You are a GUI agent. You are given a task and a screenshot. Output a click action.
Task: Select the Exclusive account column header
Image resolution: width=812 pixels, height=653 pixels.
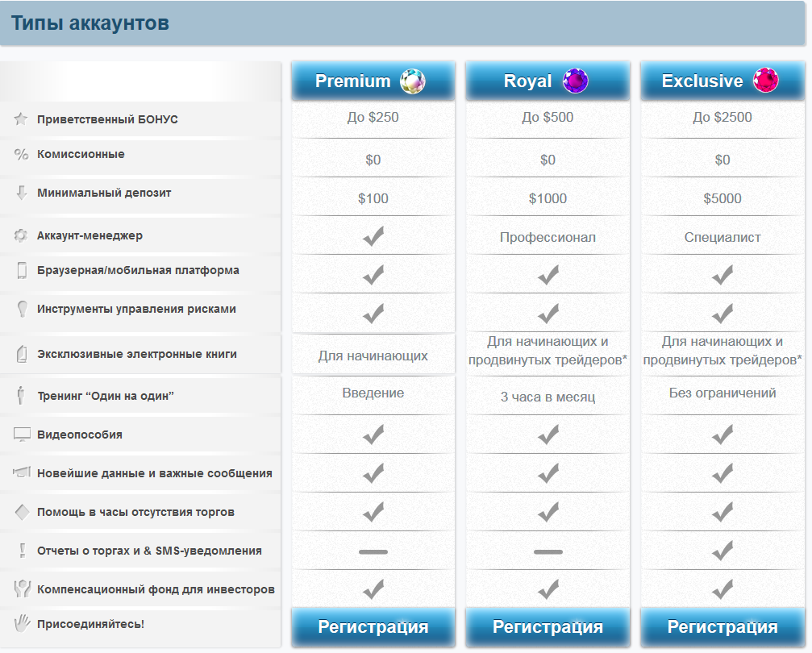(x=722, y=81)
